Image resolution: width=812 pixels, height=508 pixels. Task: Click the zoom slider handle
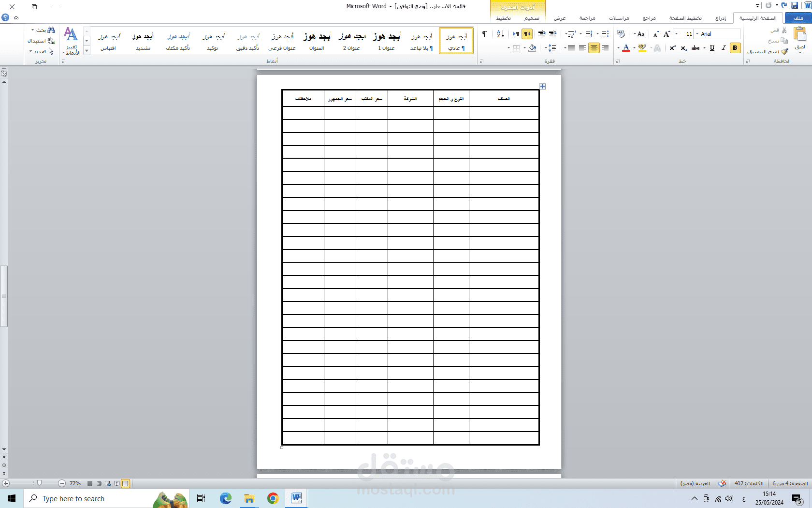point(40,483)
